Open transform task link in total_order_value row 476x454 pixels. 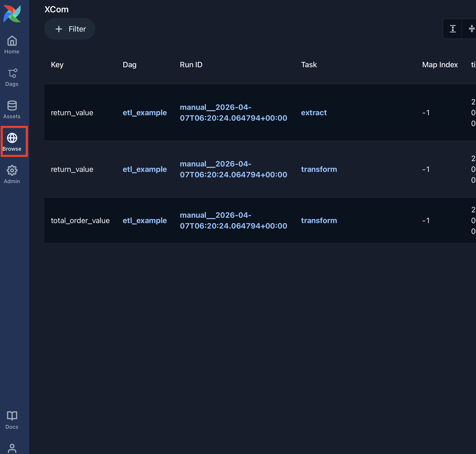pos(319,221)
